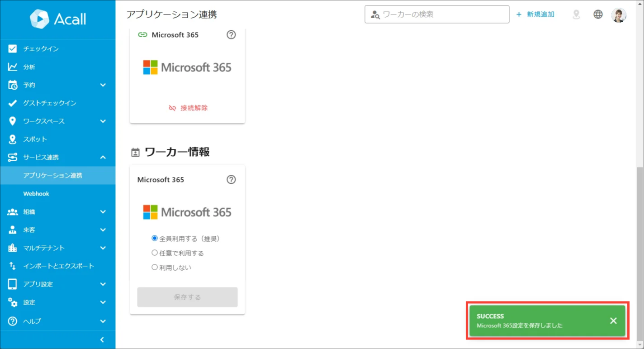Image resolution: width=644 pixels, height=349 pixels.
Task: Click the アプリケーション連携 page title
Action: (172, 14)
